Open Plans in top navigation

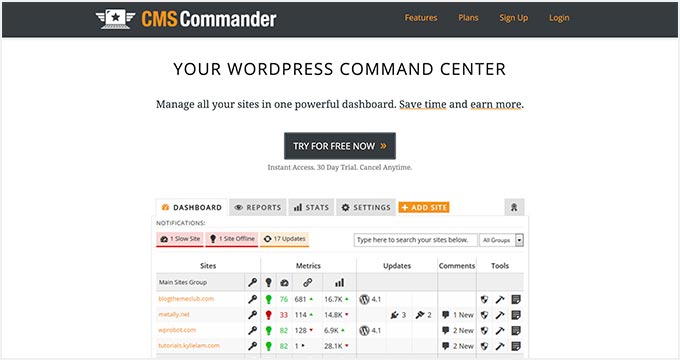point(468,18)
